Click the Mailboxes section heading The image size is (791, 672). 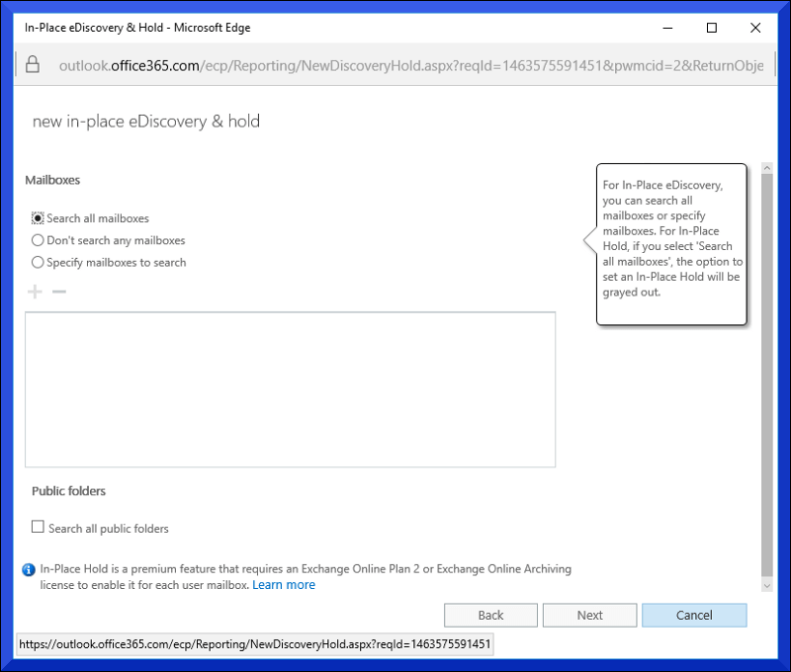52,180
